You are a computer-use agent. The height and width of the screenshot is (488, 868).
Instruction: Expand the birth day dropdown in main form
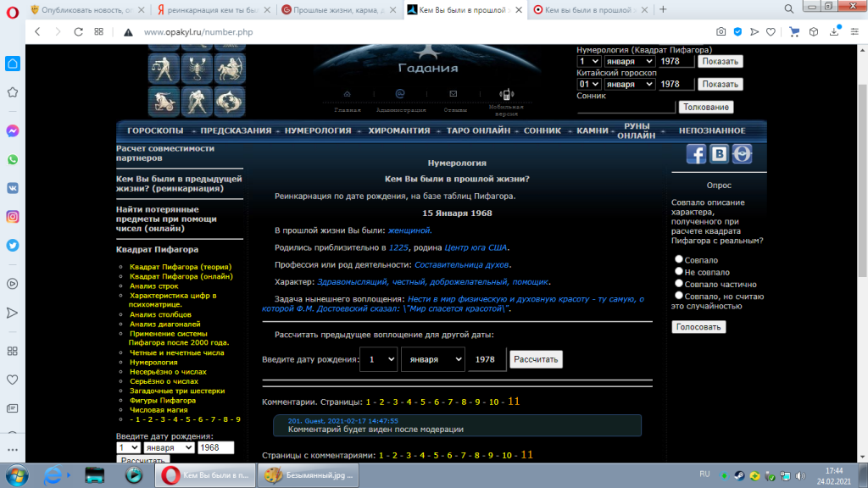pos(378,359)
